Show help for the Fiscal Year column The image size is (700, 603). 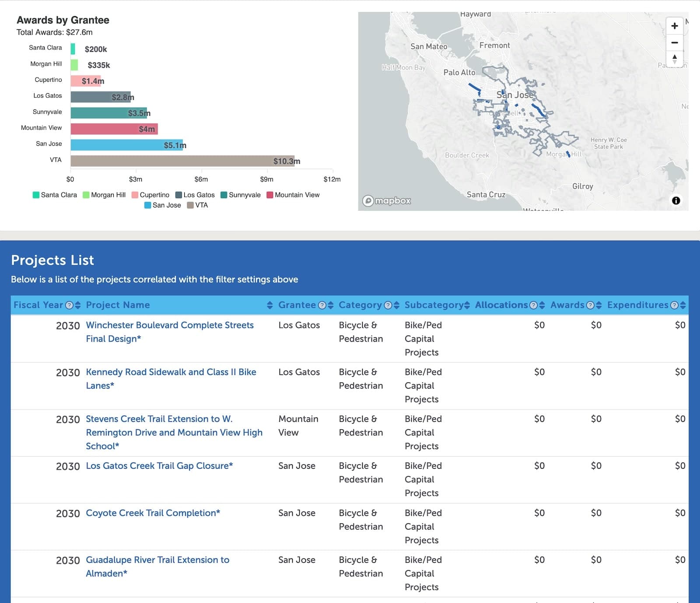(x=69, y=305)
